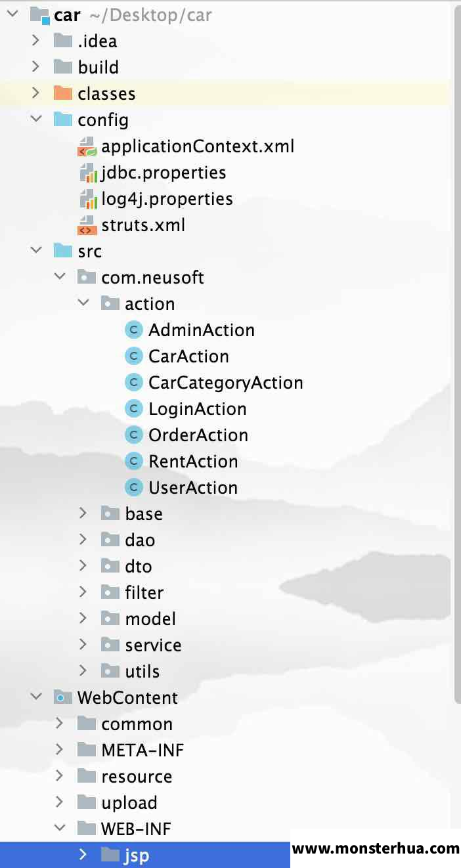The width and height of the screenshot is (461, 868).
Task: Click the com.neusoft package icon
Action: [87, 277]
